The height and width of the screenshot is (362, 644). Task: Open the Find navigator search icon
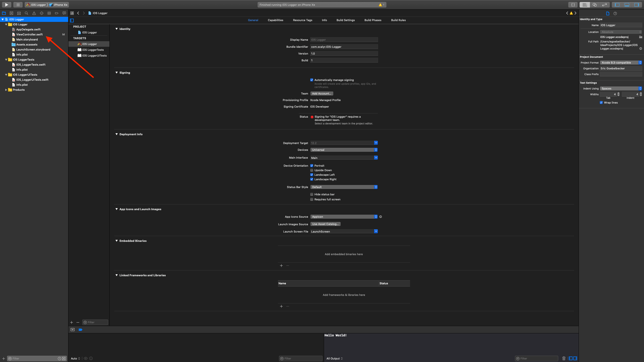tap(26, 13)
